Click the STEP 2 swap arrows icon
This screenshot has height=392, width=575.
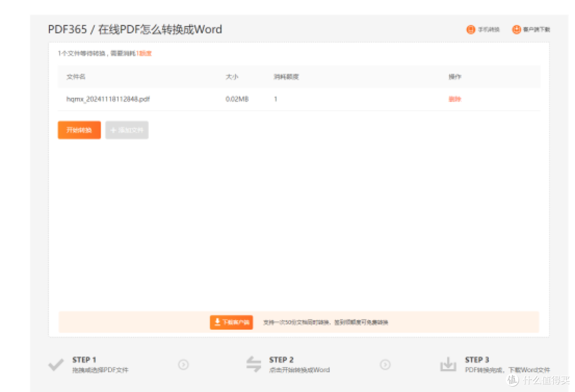254,364
